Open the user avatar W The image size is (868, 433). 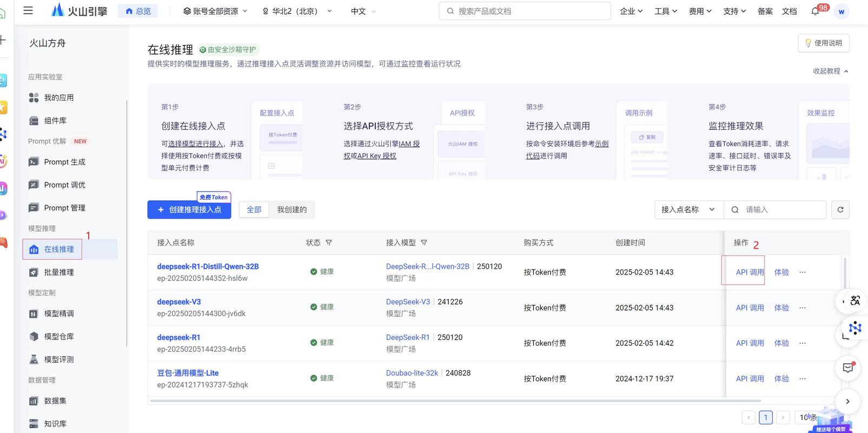click(842, 11)
